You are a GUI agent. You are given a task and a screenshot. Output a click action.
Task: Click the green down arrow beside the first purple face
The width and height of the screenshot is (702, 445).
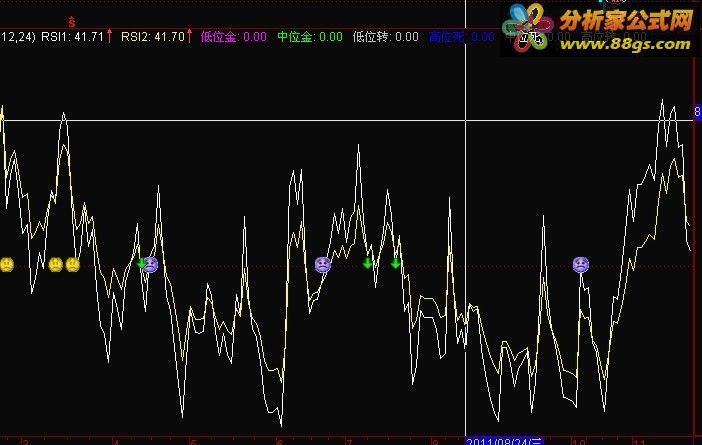pyautogui.click(x=141, y=263)
